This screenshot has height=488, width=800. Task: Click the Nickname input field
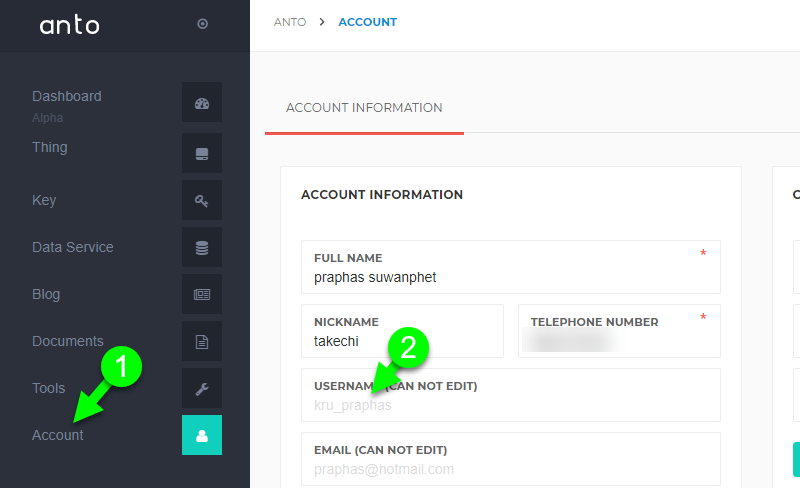pos(402,340)
